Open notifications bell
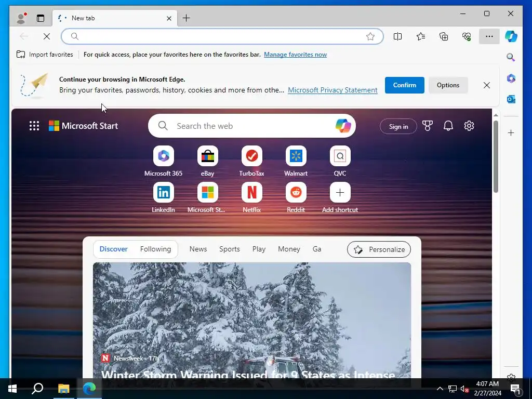 coord(448,126)
